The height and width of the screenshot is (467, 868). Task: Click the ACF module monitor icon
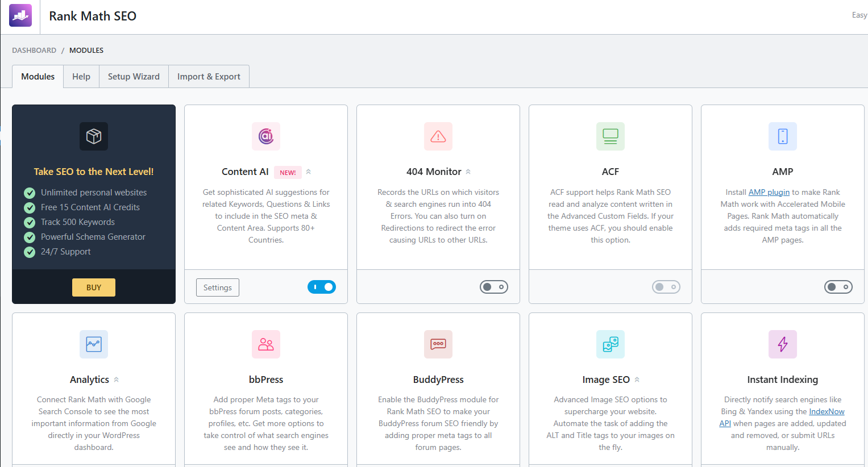click(x=610, y=136)
